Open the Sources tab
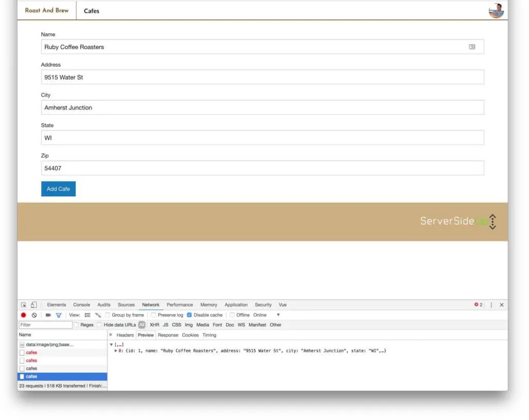Viewport: 529px width, 420px height. [126, 305]
